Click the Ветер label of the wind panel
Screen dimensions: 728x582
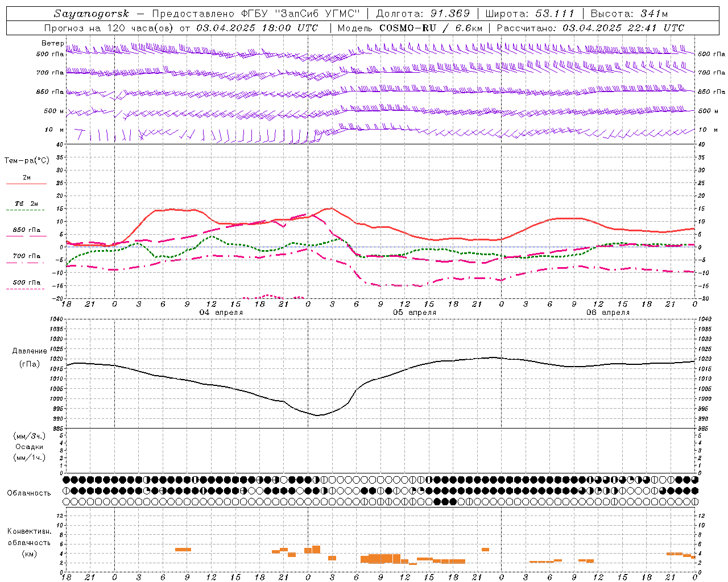coord(53,43)
